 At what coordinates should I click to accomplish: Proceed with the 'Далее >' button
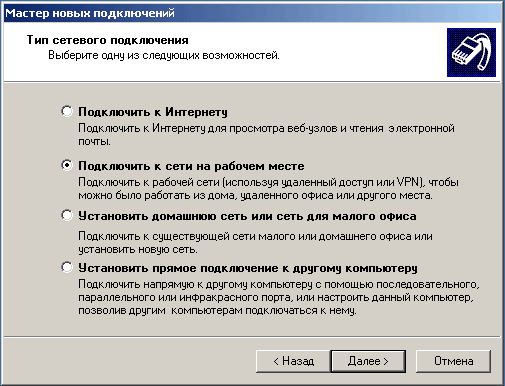click(x=368, y=361)
